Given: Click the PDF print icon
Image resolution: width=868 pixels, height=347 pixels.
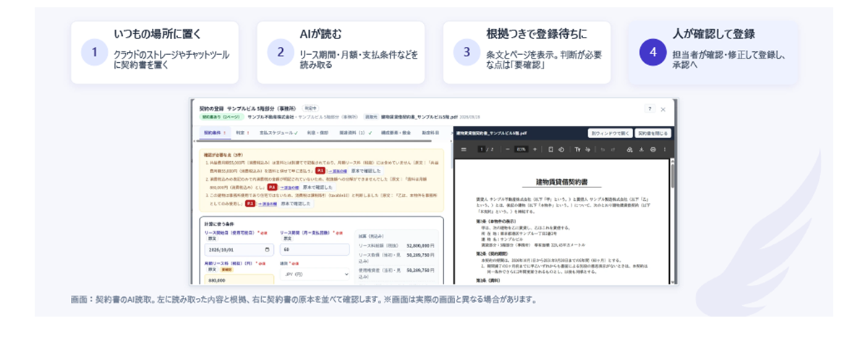Looking at the screenshot, I should (652, 150).
